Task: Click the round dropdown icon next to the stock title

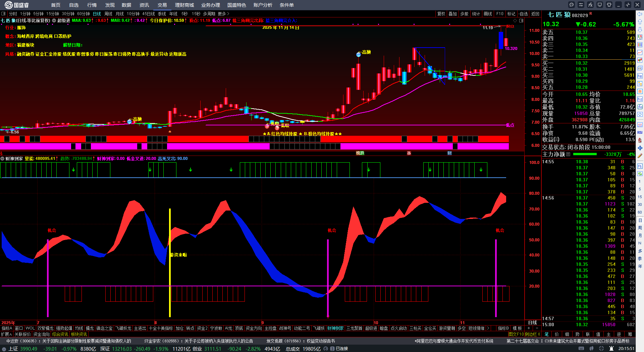Action: click(54, 20)
